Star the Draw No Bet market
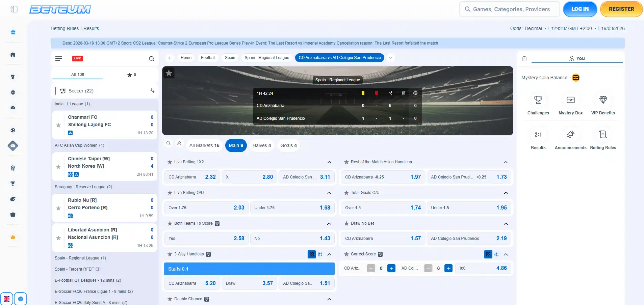This screenshot has height=305, width=644. 346,223
